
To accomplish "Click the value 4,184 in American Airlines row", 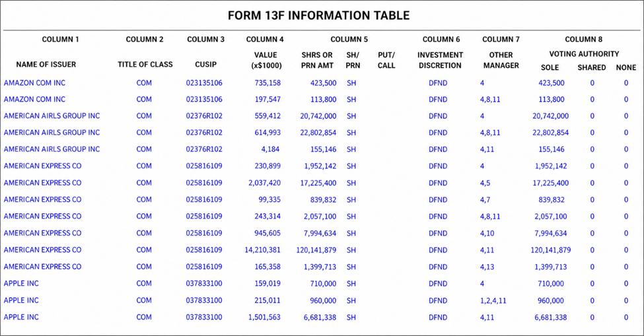I will coord(270,149).
